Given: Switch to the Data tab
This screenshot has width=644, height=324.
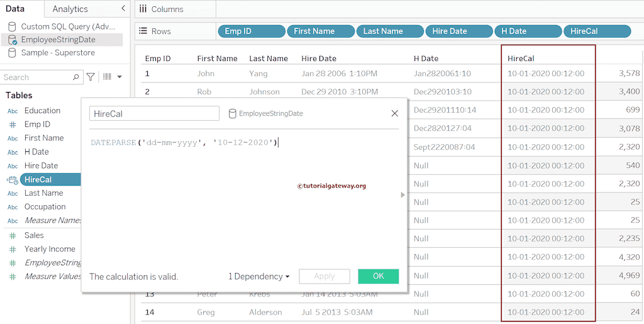Looking at the screenshot, I should click(x=15, y=9).
